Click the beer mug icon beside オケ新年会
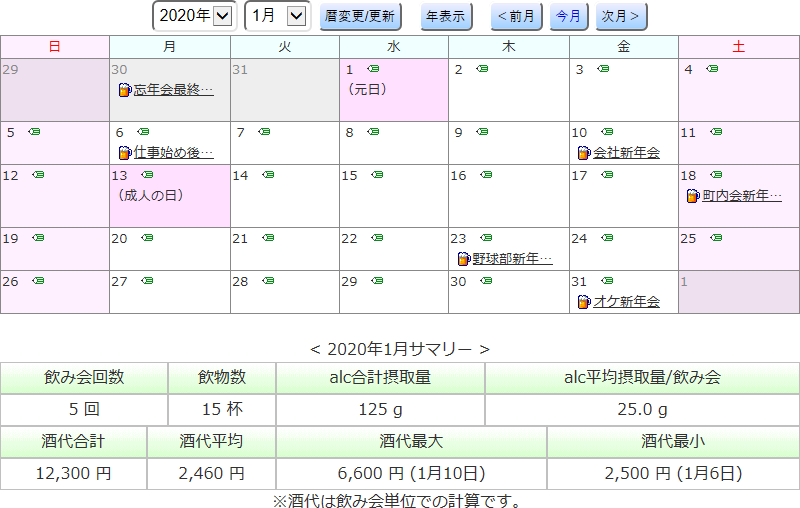This screenshot has height=508, width=800. [584, 302]
